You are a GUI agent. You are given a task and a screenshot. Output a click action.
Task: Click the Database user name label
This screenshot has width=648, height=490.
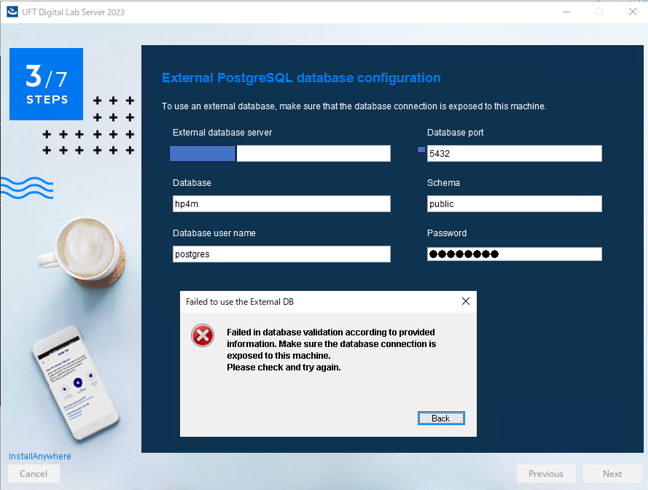click(x=214, y=233)
